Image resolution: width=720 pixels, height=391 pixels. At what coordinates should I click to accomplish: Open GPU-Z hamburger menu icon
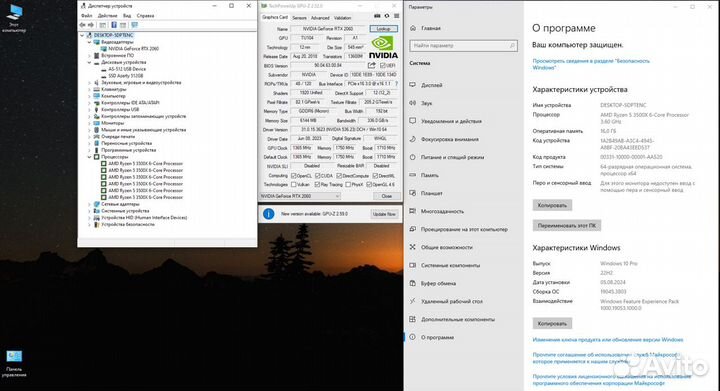[x=396, y=16]
